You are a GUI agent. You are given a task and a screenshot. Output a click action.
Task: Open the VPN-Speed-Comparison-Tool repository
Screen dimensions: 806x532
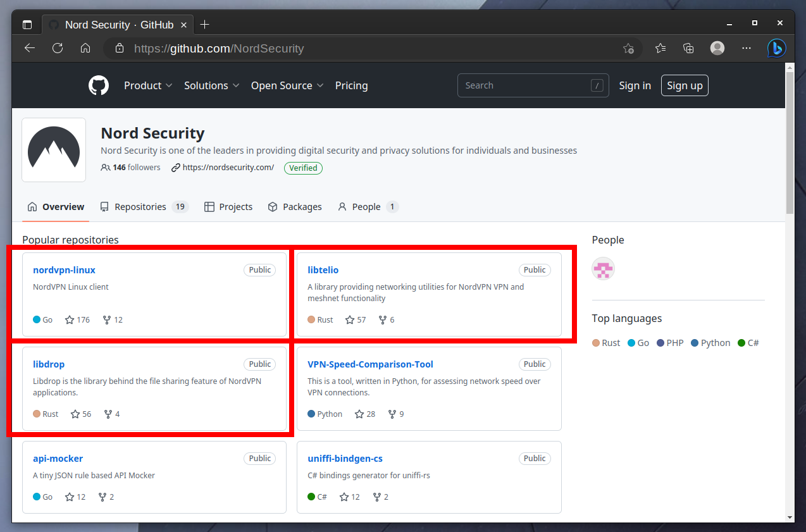[370, 364]
